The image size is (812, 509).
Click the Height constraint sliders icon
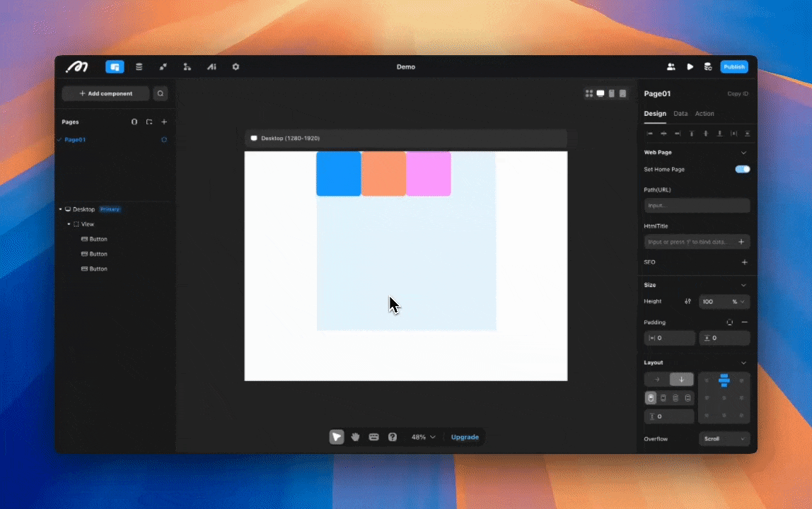point(688,301)
